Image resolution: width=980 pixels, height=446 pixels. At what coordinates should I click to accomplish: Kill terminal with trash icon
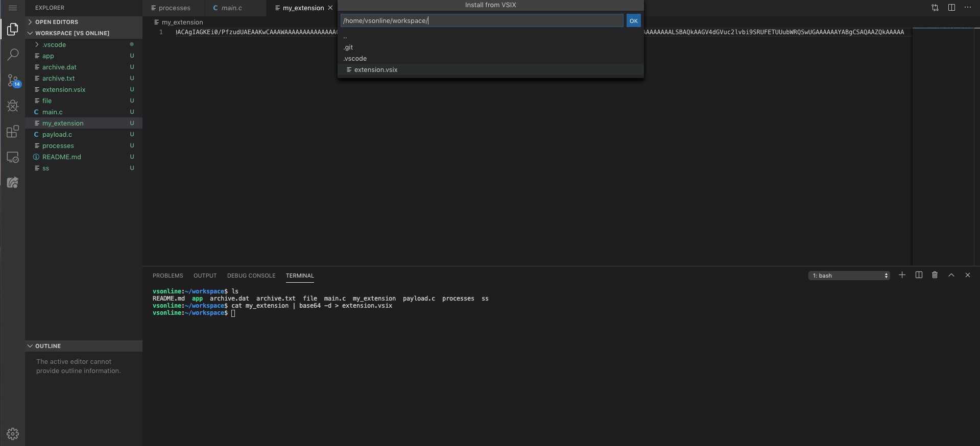pyautogui.click(x=935, y=275)
